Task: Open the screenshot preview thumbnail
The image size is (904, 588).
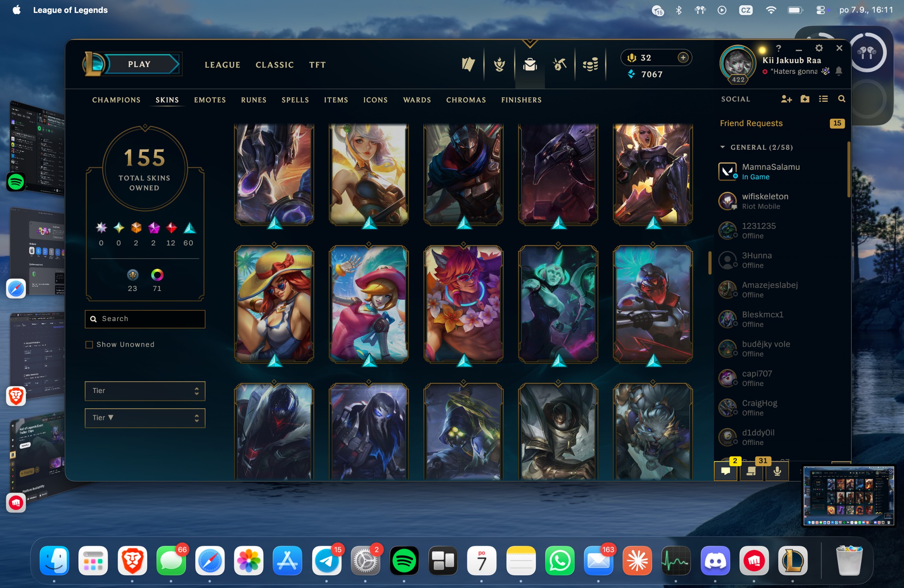Action: [x=848, y=496]
